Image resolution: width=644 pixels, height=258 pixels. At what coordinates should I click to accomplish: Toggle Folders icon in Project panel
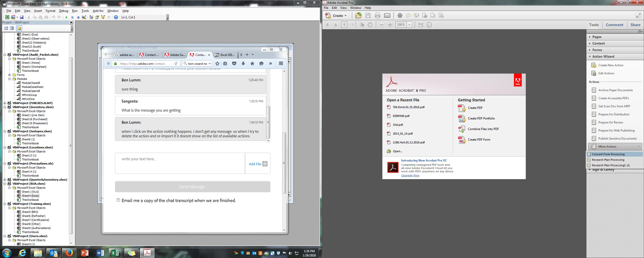tap(19, 28)
